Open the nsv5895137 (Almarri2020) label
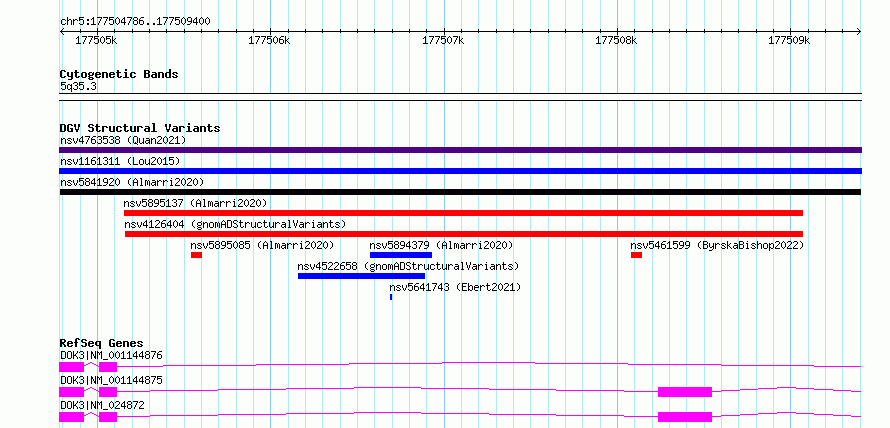This screenshot has height=428, width=890. tap(195, 203)
